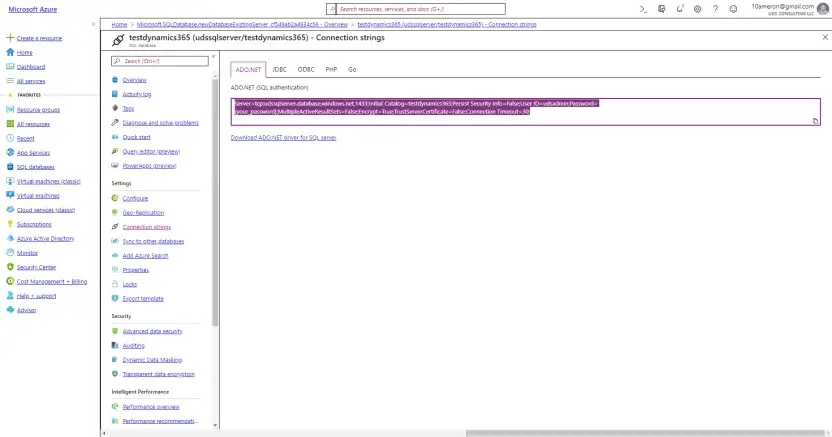Open directory and subscription filter icon
This screenshot has height=437, width=832.
click(661, 9)
